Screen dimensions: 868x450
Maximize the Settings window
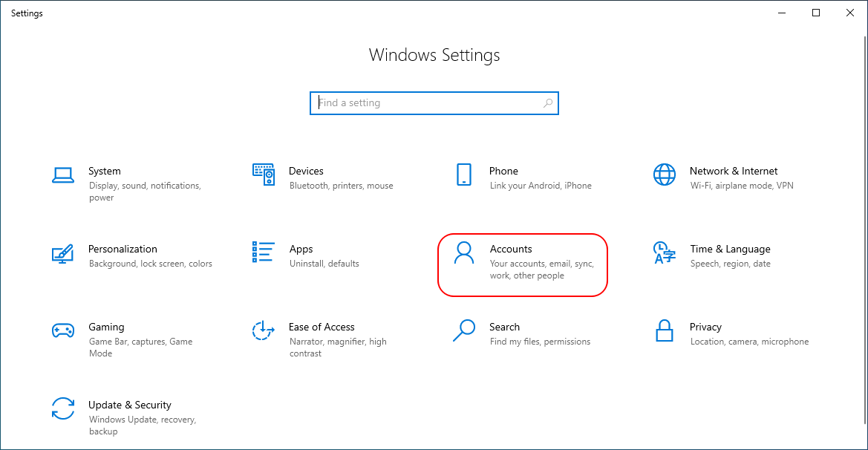pos(816,13)
